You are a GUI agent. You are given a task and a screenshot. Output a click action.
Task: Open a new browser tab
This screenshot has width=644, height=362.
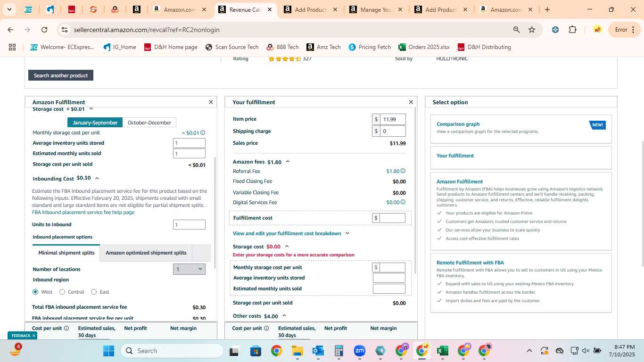pos(547,9)
